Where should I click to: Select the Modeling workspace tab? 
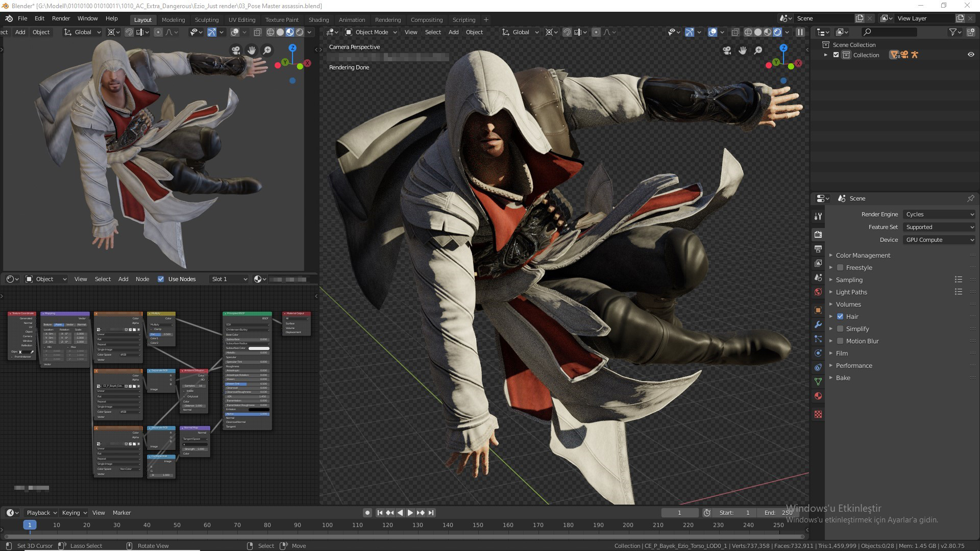pos(173,19)
